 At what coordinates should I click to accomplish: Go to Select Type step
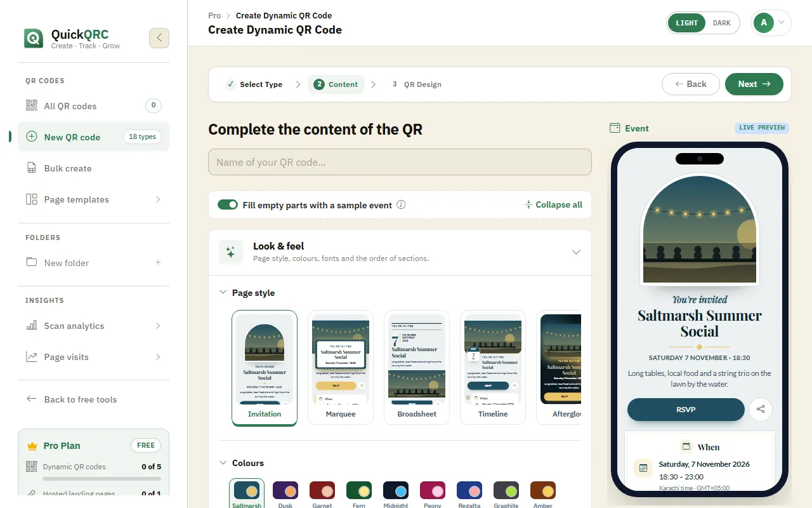tap(254, 84)
